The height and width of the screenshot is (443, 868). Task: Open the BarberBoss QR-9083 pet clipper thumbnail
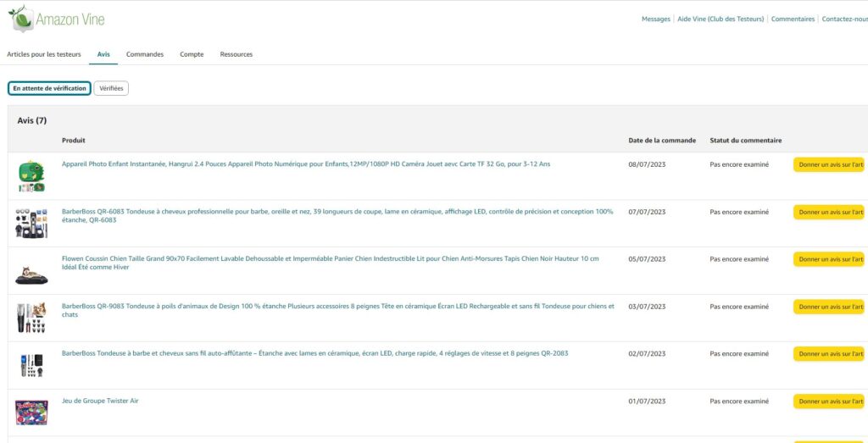pos(31,318)
